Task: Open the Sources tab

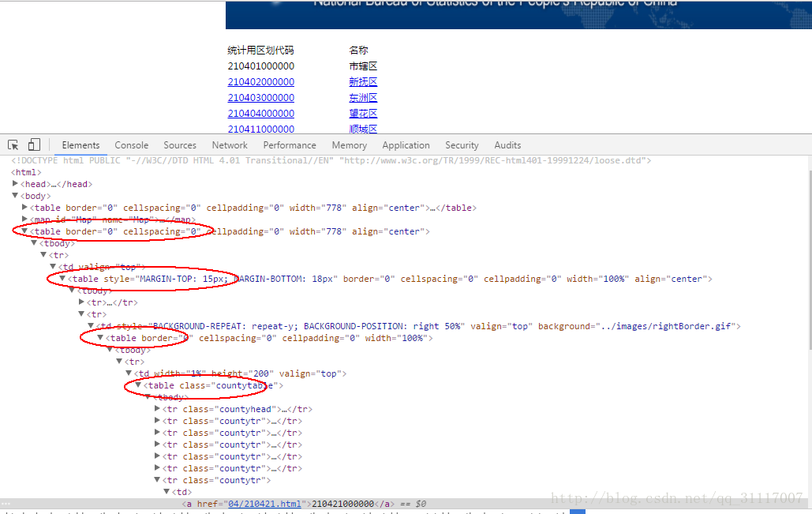Action: 180,145
